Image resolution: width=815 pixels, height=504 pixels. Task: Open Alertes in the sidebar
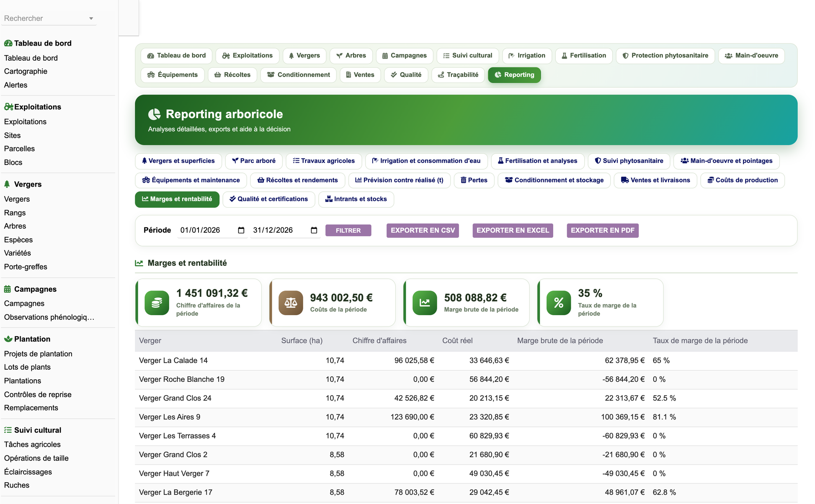click(x=15, y=85)
